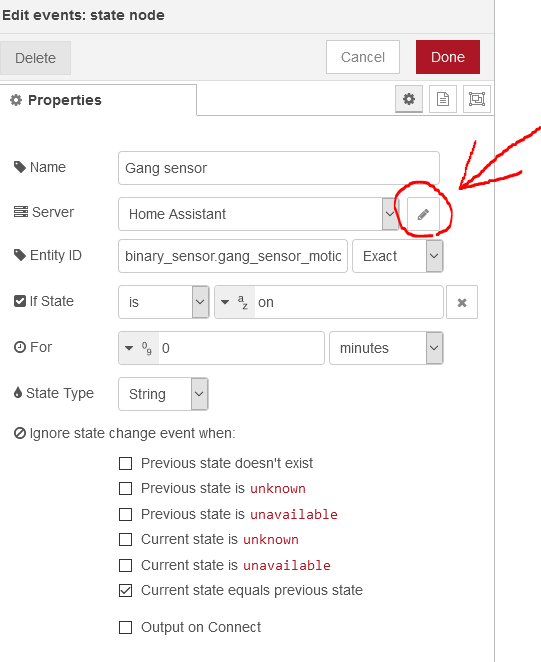Enable Previous state doesn't exist checkbox
This screenshot has width=541, height=662.
125,463
